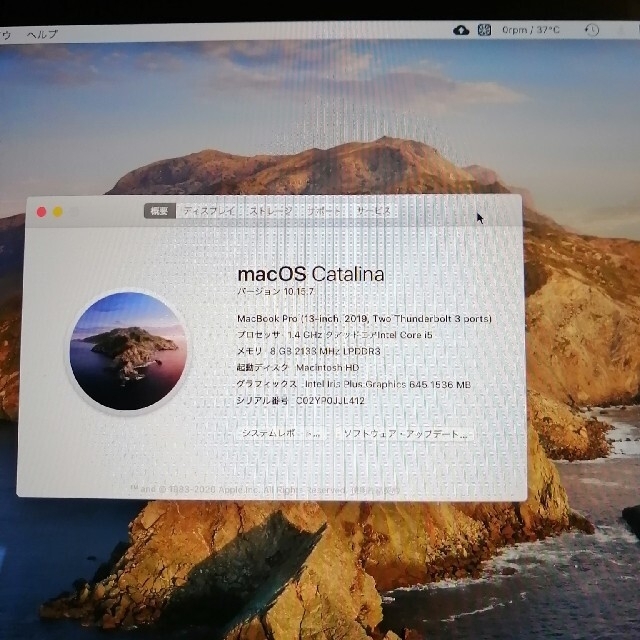Switch to the サポート tab
640x640 pixels.
point(324,211)
